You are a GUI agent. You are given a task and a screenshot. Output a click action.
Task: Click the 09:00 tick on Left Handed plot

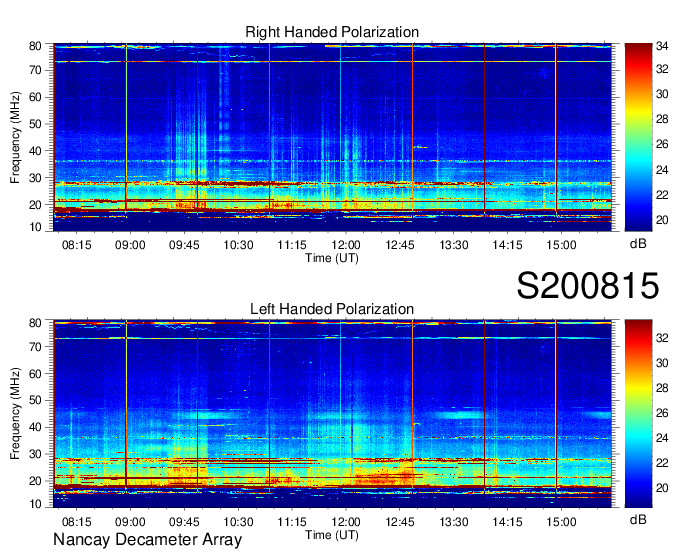[130, 522]
